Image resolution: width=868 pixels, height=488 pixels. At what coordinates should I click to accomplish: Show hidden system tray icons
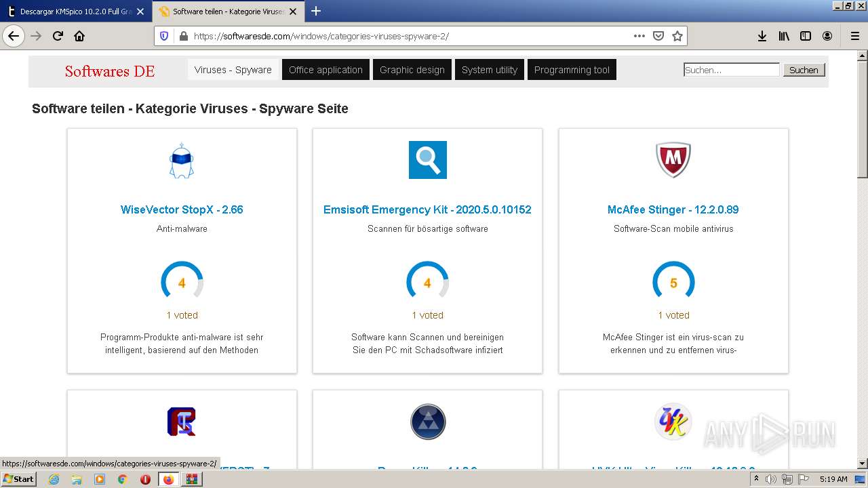pos(756,479)
